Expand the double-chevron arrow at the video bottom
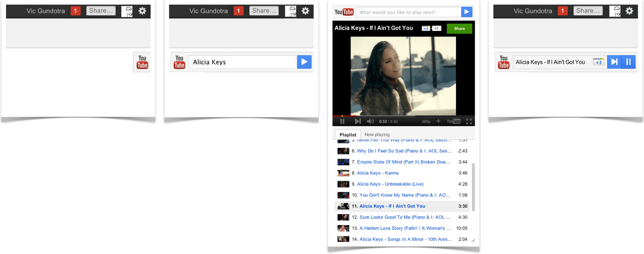 [x=403, y=111]
